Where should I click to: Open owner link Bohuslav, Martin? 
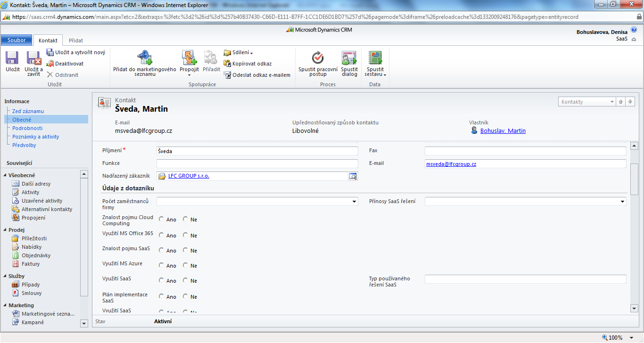click(x=503, y=131)
